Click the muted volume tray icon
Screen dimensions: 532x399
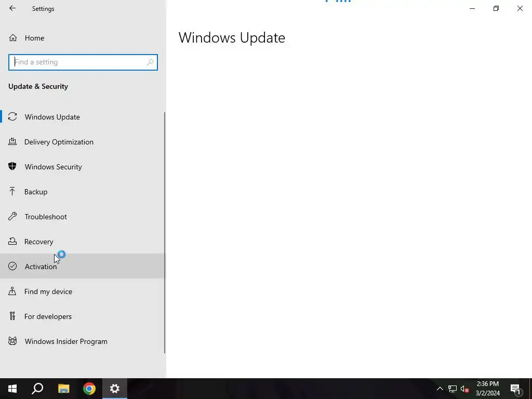tap(465, 389)
